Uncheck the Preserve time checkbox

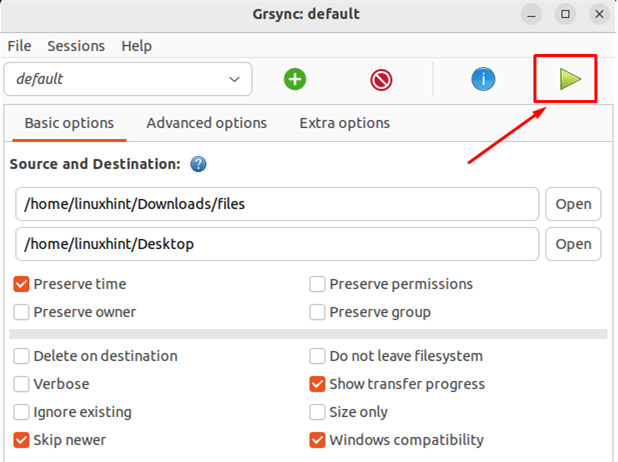click(x=22, y=284)
